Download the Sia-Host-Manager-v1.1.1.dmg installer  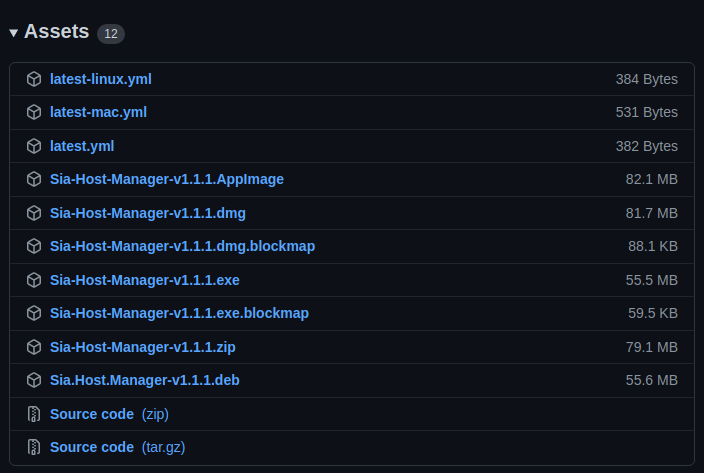148,213
